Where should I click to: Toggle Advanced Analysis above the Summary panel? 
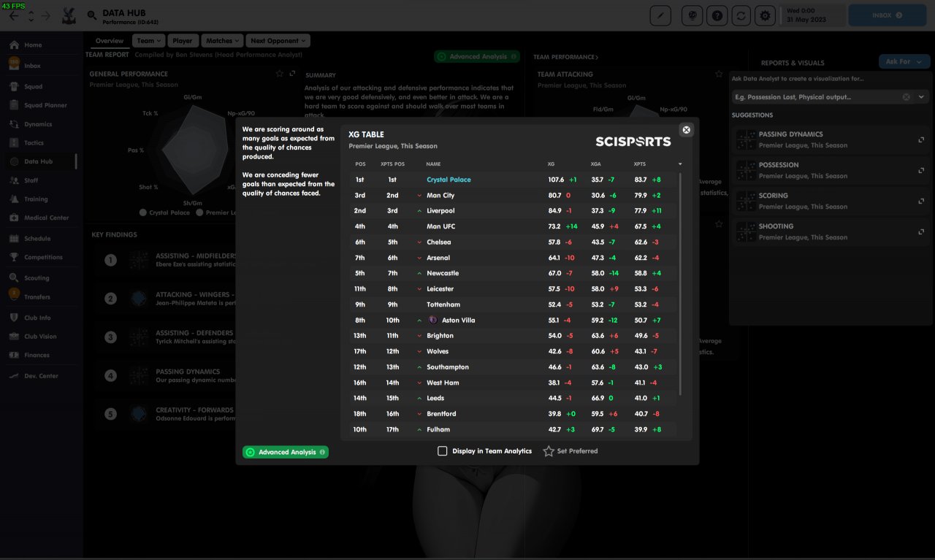(x=477, y=56)
